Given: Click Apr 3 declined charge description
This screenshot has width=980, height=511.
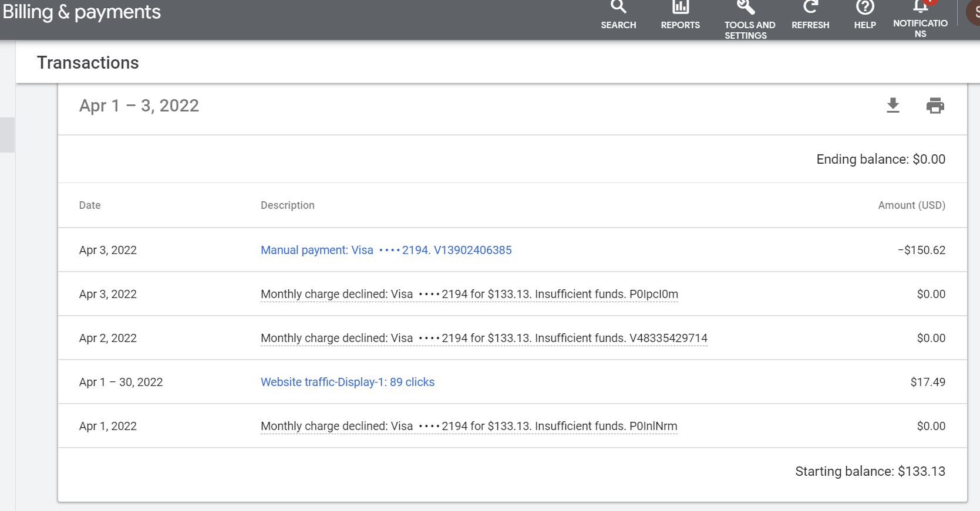Looking at the screenshot, I should pos(469,294).
